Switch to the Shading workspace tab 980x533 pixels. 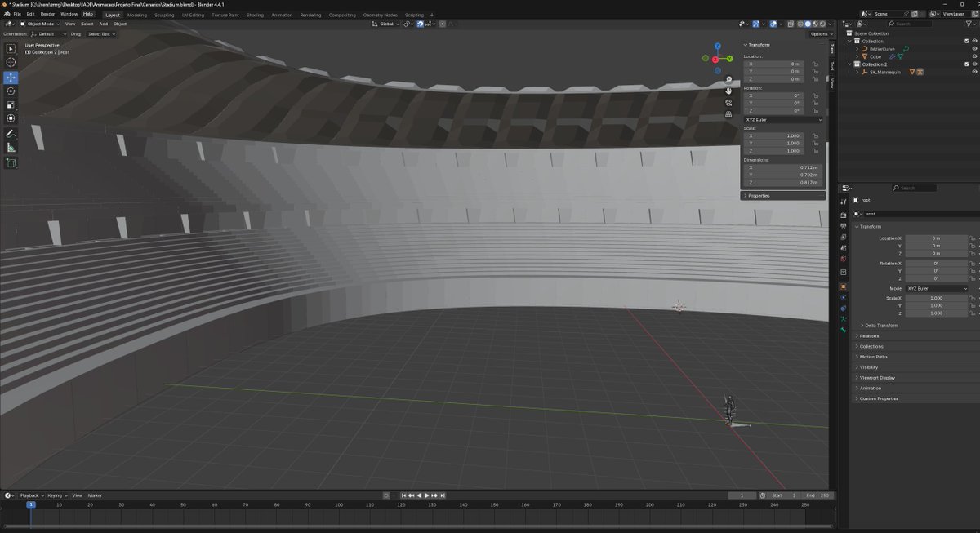(256, 14)
